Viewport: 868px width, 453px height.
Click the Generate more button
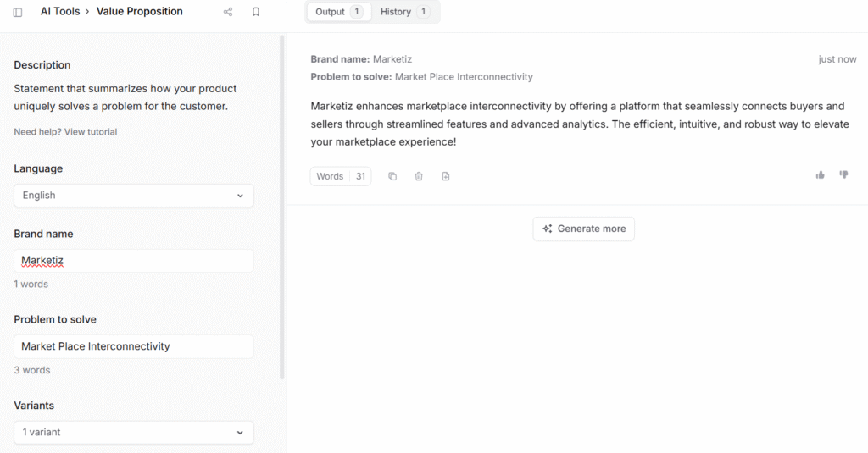583,229
